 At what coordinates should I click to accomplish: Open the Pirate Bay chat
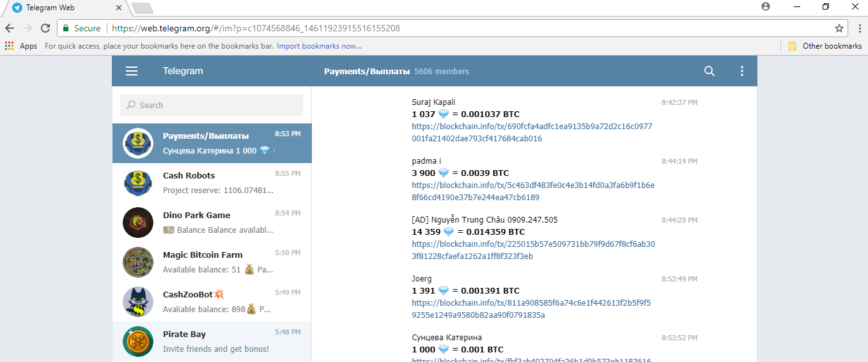coord(212,342)
